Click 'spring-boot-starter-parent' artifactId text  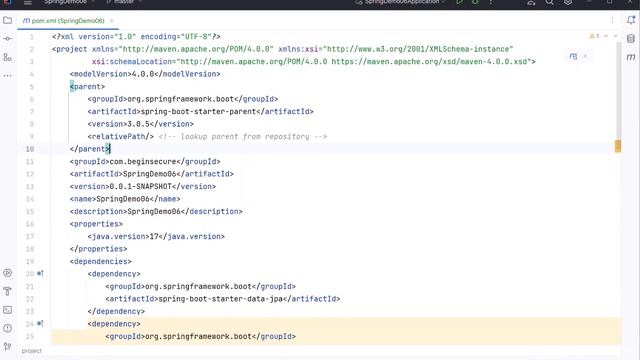pyautogui.click(x=198, y=111)
